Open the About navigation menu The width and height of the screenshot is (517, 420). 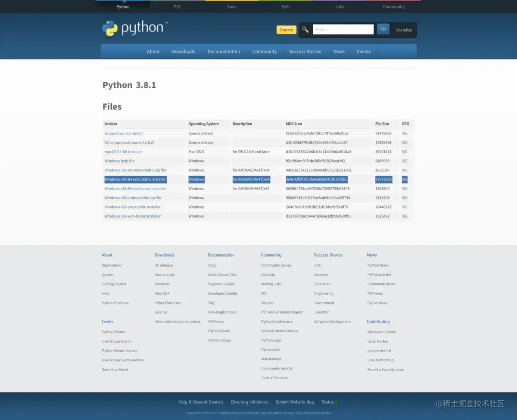pos(153,51)
